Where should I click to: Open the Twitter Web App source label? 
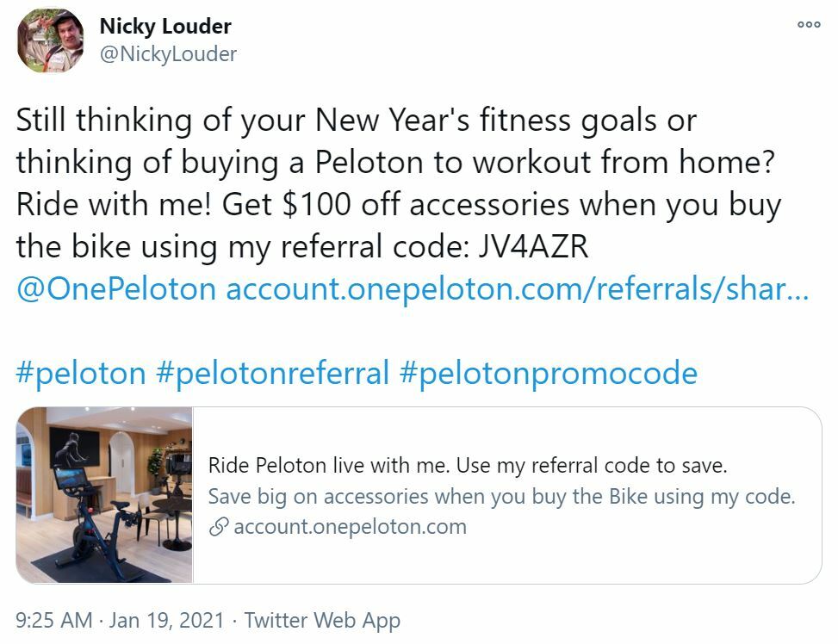[x=323, y=618]
